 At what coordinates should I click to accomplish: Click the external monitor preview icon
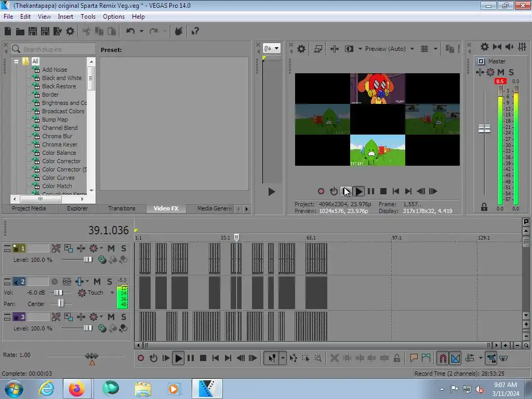[x=318, y=49]
